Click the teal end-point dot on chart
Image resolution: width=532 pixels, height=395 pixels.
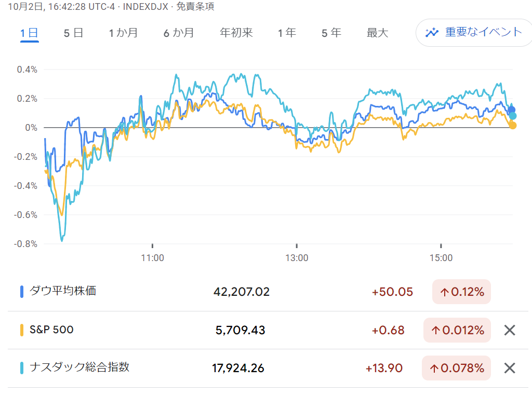click(513, 116)
